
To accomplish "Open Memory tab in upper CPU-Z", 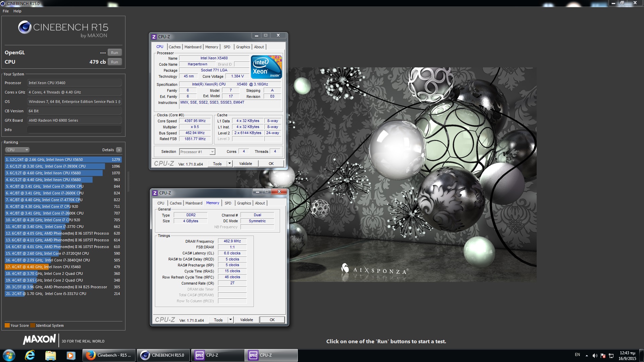I will pos(212,47).
